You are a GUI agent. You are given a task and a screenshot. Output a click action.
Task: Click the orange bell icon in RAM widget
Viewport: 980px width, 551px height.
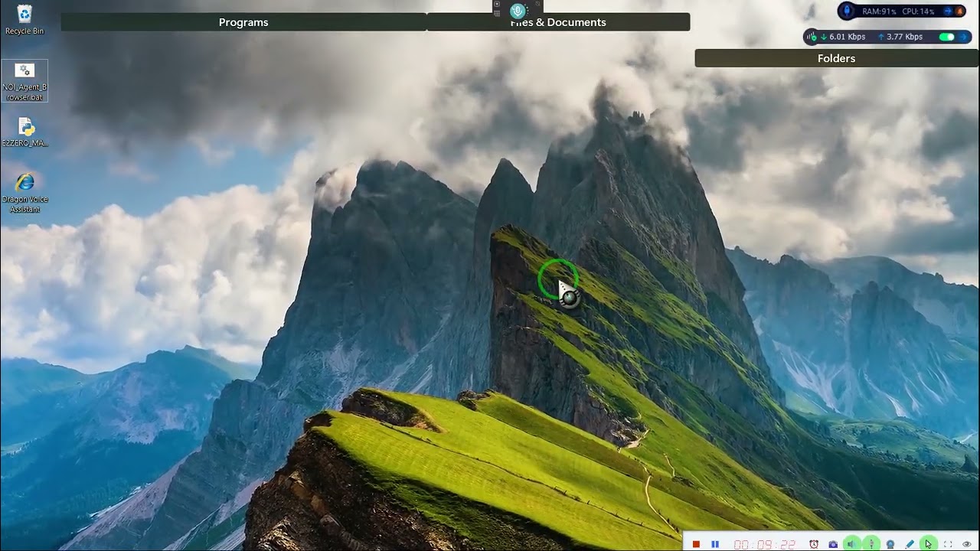[959, 11]
